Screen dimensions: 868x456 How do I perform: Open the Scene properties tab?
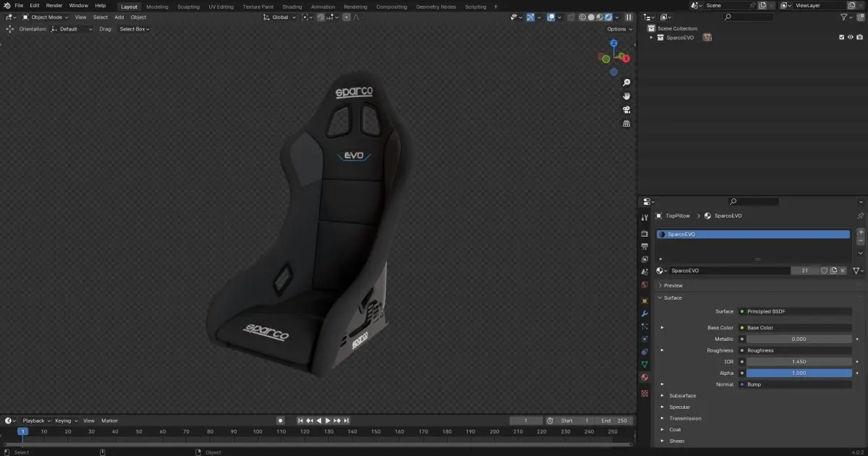tap(644, 272)
